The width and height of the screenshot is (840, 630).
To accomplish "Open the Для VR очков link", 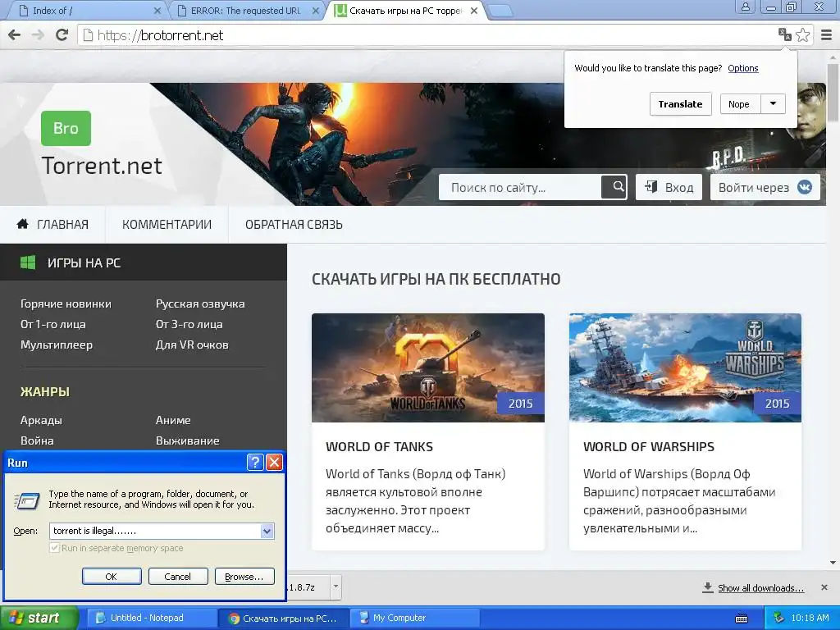I will (192, 345).
